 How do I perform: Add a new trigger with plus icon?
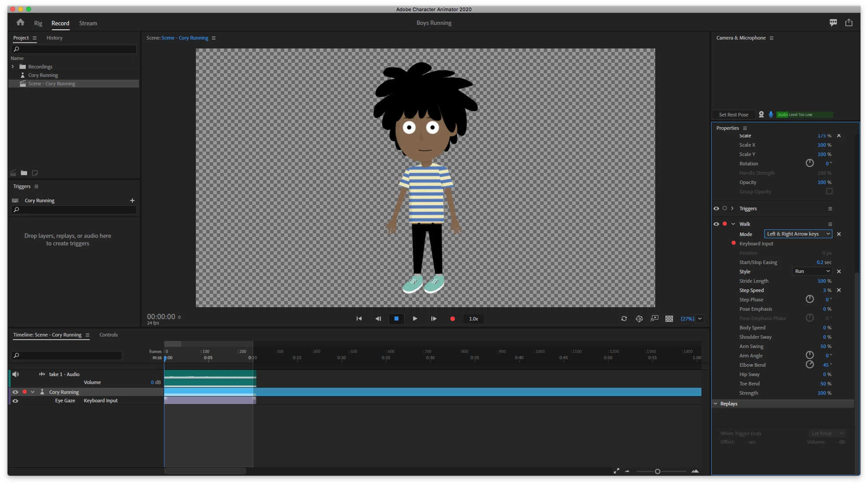point(132,200)
